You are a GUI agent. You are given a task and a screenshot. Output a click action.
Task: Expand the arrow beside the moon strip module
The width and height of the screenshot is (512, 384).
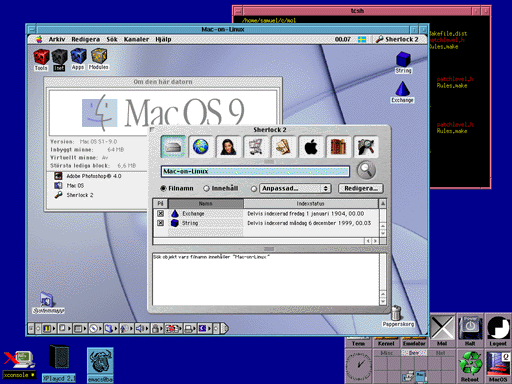pyautogui.click(x=210, y=329)
